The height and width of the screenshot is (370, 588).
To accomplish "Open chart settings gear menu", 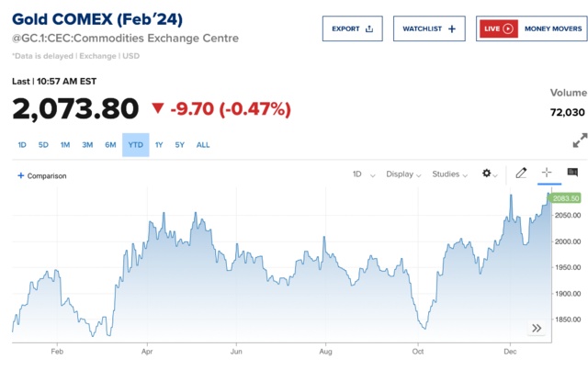I will coord(489,174).
